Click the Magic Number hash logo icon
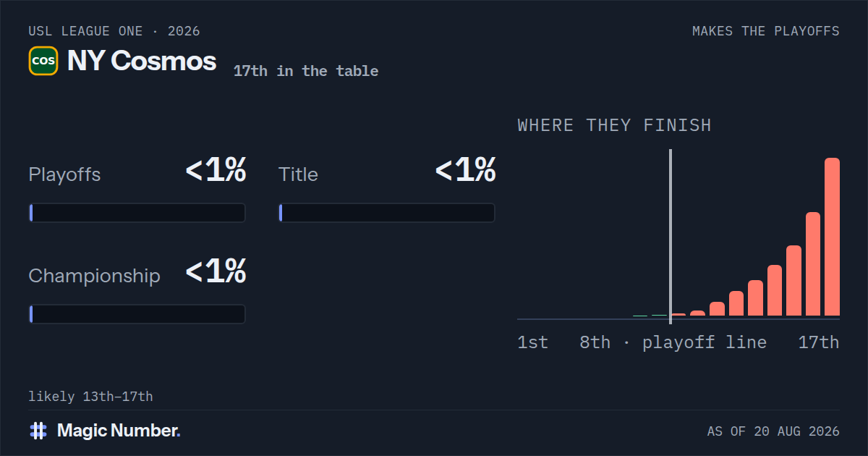Screen dimensions: 868x456 coord(38,431)
